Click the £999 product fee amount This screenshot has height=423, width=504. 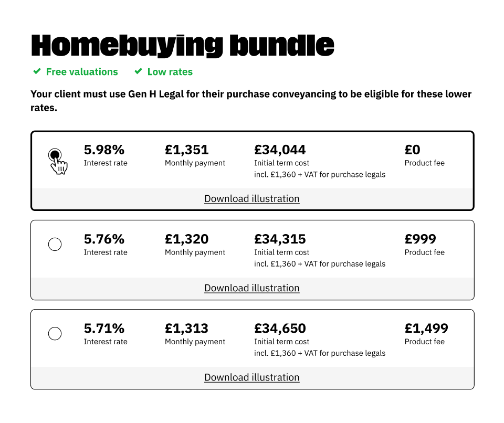[421, 239]
